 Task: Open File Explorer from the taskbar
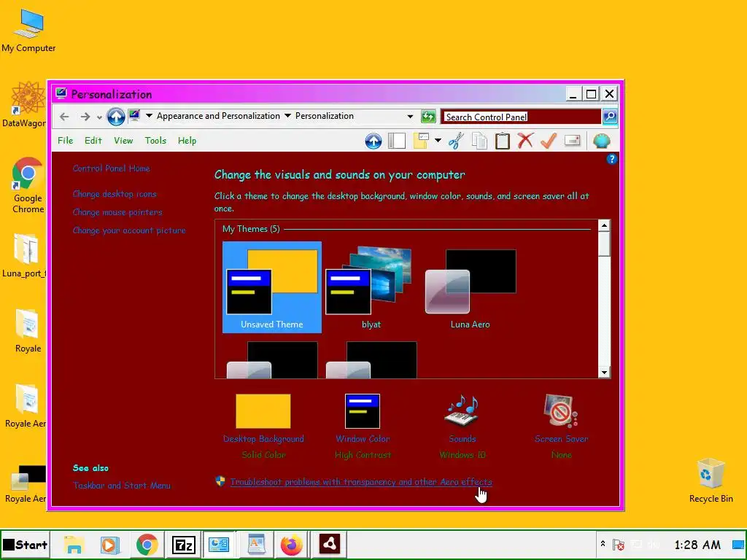coord(74,545)
